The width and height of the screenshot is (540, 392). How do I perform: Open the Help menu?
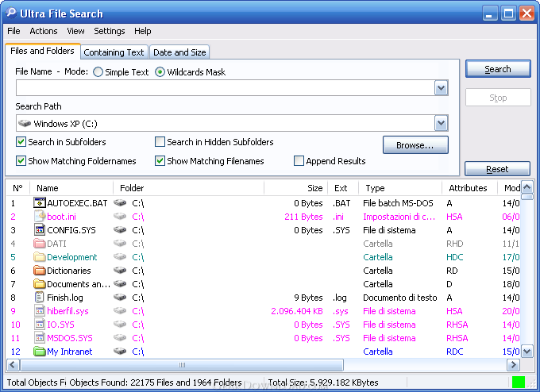point(143,31)
